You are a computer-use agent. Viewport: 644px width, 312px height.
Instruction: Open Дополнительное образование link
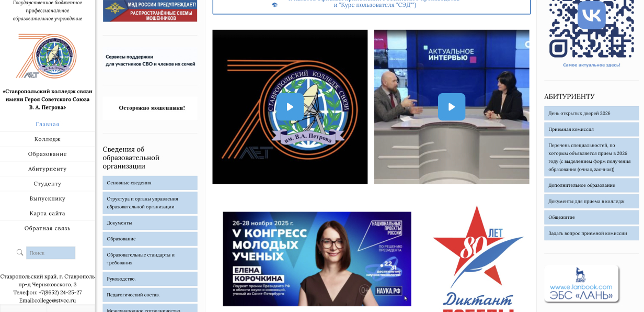(591, 185)
